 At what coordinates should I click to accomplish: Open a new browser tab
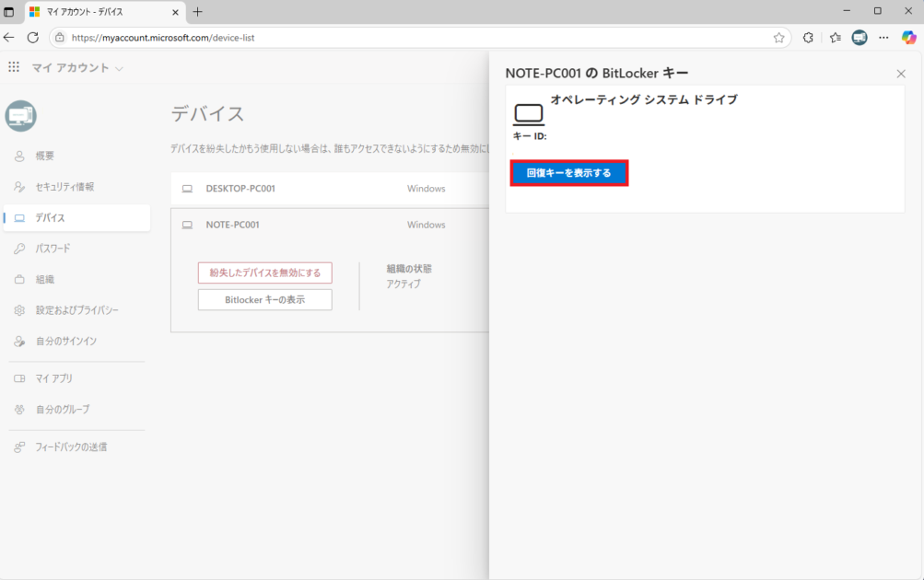pyautogui.click(x=197, y=12)
